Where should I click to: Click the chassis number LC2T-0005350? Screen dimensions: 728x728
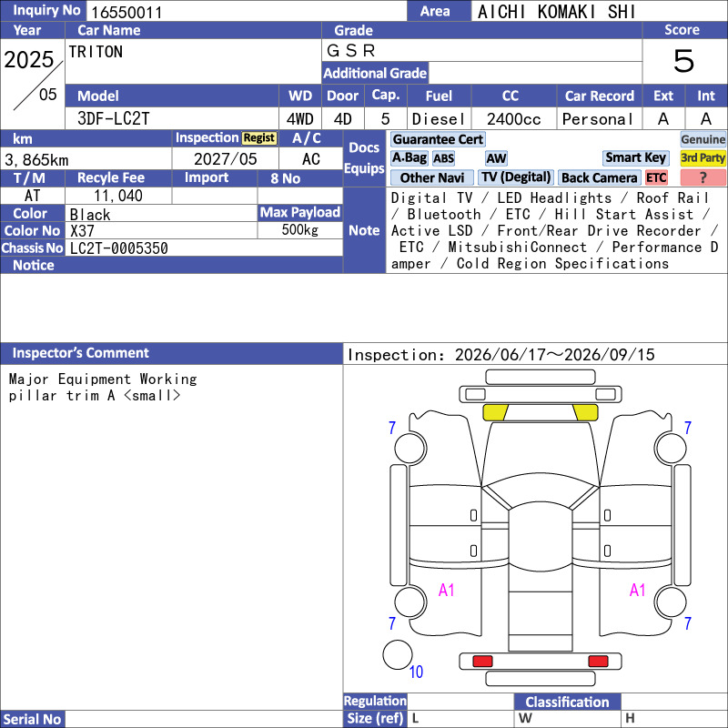pos(119,248)
